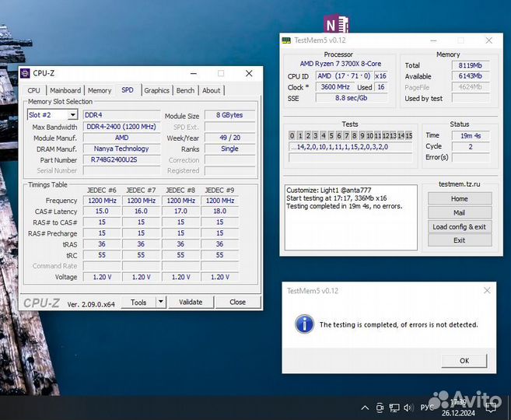
Task: Click OK in the TestMem5 dialog
Action: [x=464, y=360]
